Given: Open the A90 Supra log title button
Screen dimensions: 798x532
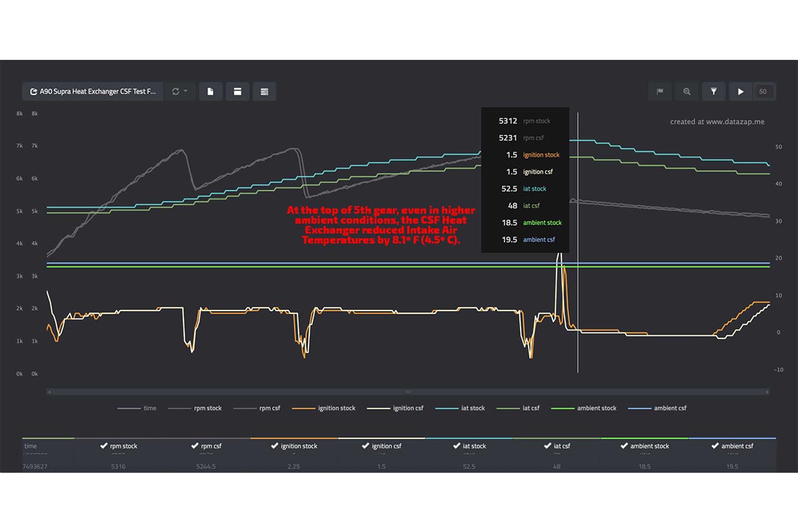Looking at the screenshot, I should [92, 92].
